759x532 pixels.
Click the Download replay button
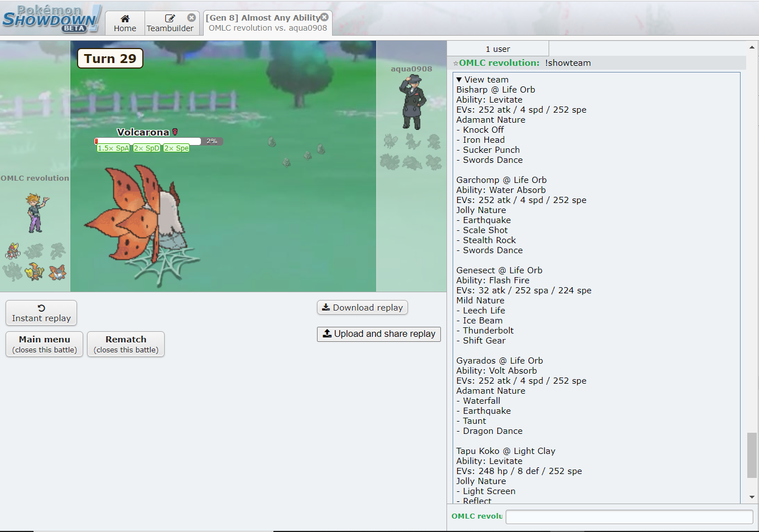pyautogui.click(x=362, y=307)
